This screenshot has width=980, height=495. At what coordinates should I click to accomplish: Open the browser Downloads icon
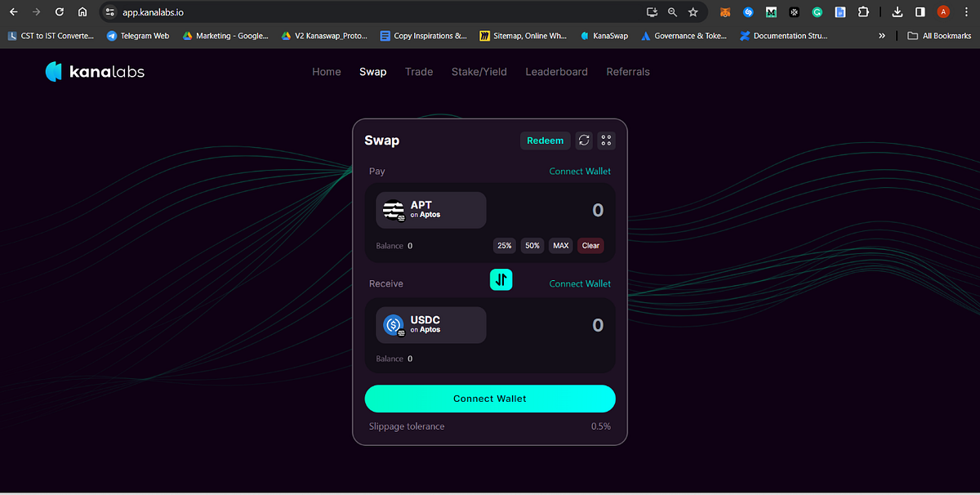pos(897,11)
